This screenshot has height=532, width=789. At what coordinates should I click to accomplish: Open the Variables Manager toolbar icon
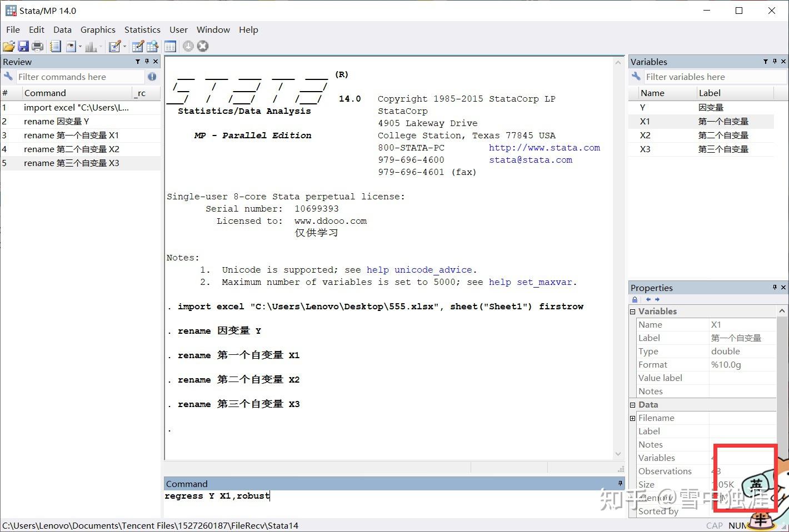[x=170, y=47]
